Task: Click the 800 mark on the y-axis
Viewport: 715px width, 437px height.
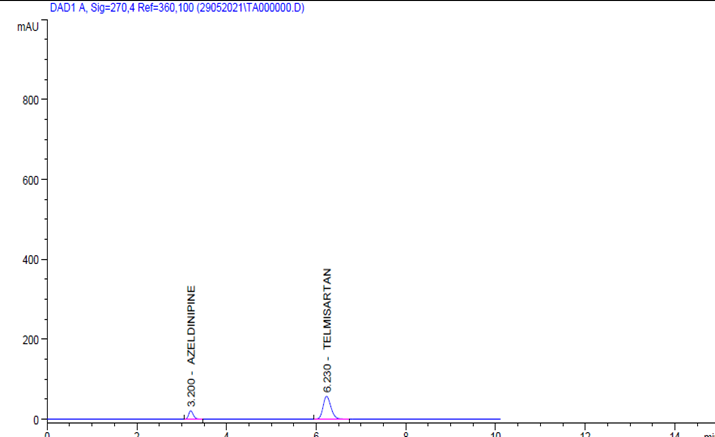Action: pos(31,100)
